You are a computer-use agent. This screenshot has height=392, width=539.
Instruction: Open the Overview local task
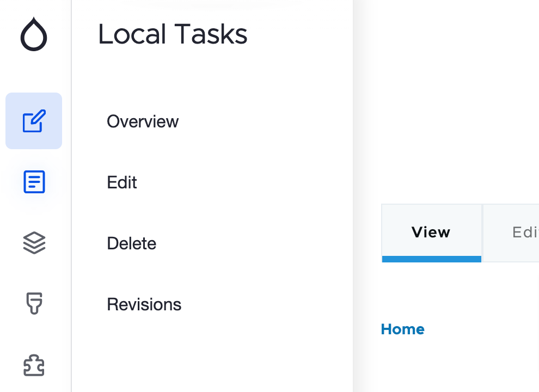(143, 121)
